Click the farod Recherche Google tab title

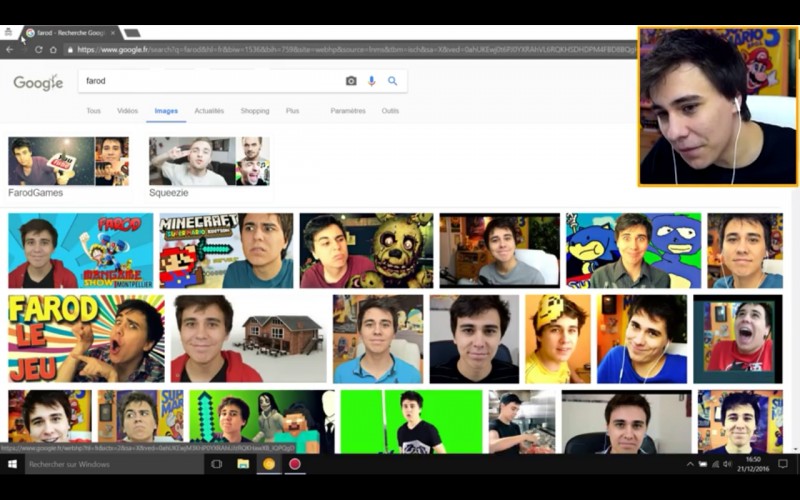tap(70, 33)
